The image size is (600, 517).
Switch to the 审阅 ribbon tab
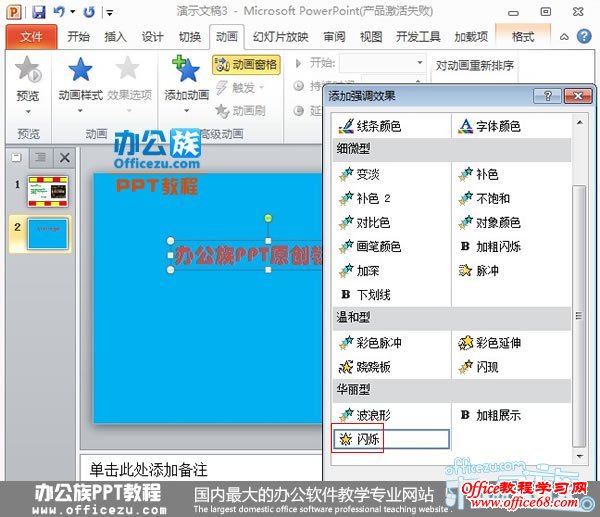click(x=334, y=37)
